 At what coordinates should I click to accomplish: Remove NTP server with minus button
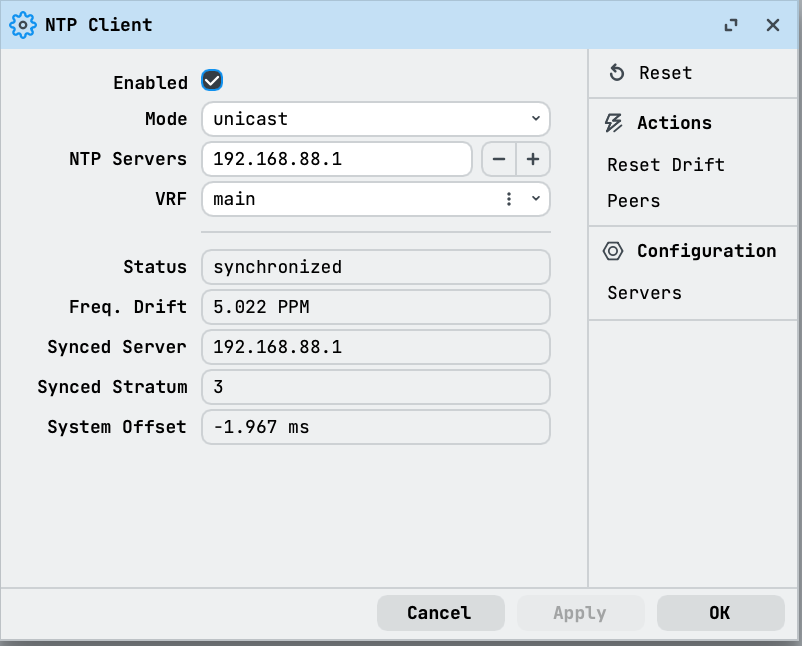click(499, 159)
